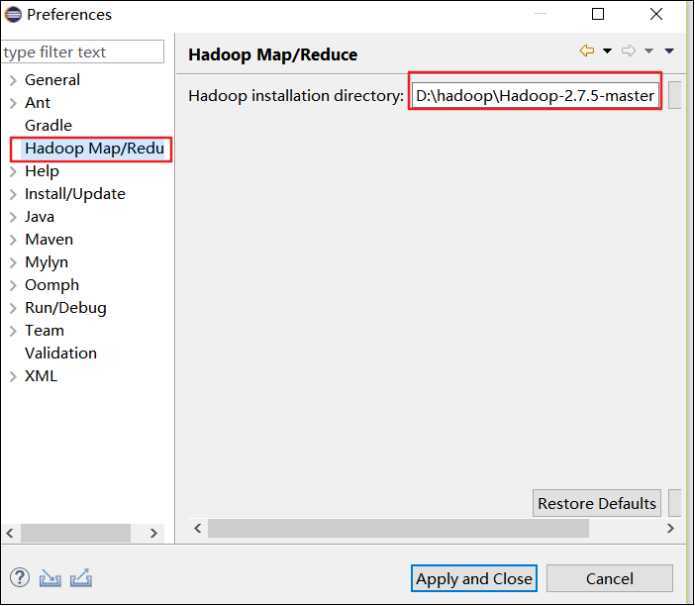
Task: Click right arrow of page scrollbar
Action: [670, 528]
